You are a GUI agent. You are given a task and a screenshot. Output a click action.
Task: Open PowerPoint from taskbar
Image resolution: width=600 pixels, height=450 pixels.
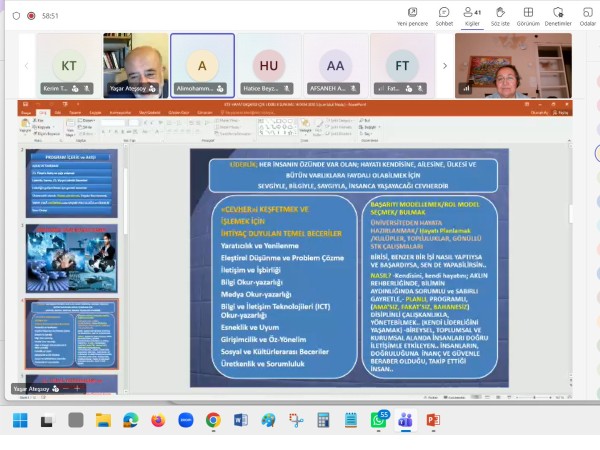(433, 421)
